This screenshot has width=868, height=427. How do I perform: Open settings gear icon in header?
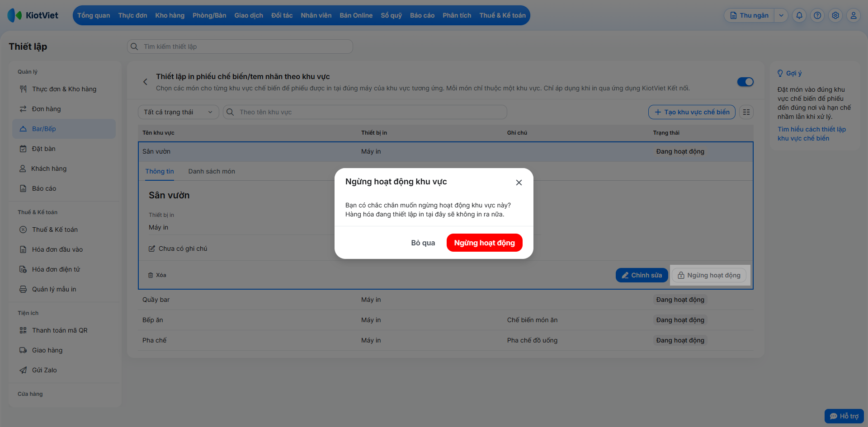[835, 15]
